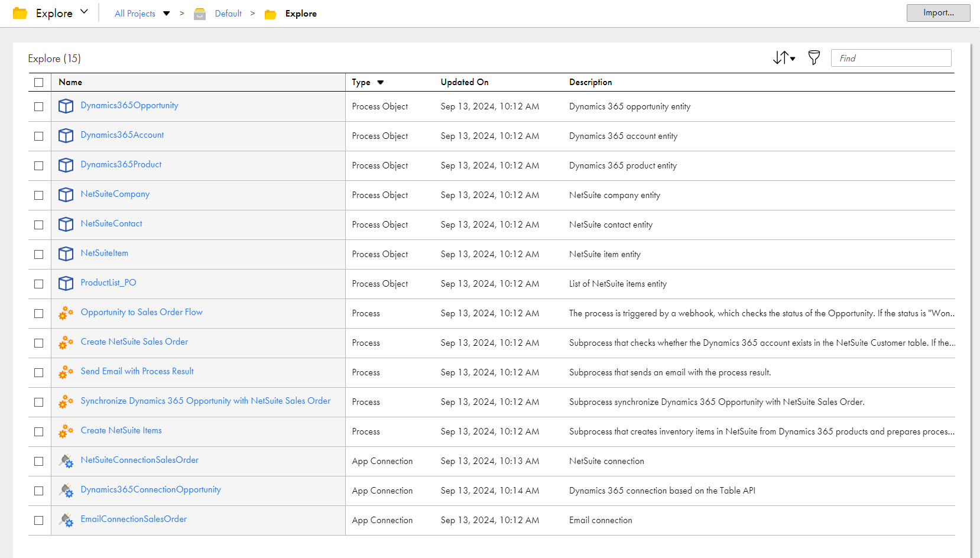Screen dimensions: 980x558
Task: Check the Send Email with Process Result checkbox
Action: (x=39, y=372)
